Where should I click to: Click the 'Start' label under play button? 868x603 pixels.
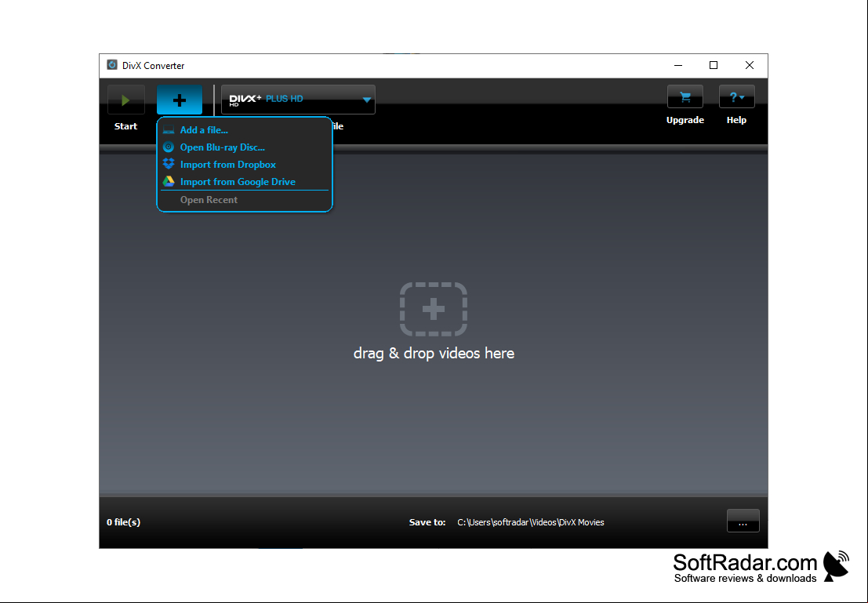[x=125, y=126]
